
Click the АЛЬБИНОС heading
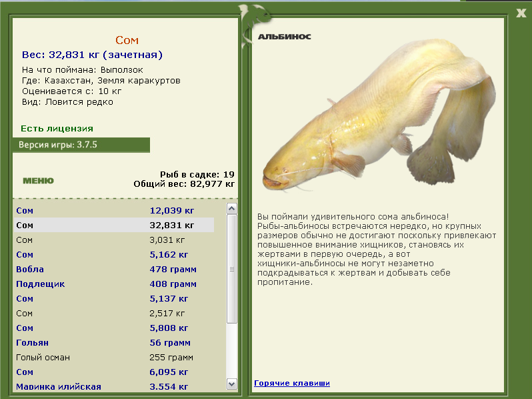pyautogui.click(x=284, y=37)
